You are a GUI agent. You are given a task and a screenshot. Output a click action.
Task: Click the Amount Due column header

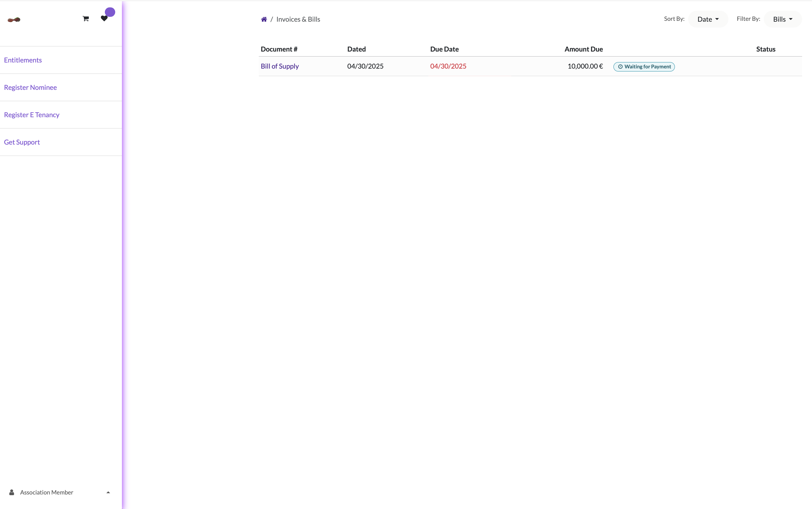584,49
